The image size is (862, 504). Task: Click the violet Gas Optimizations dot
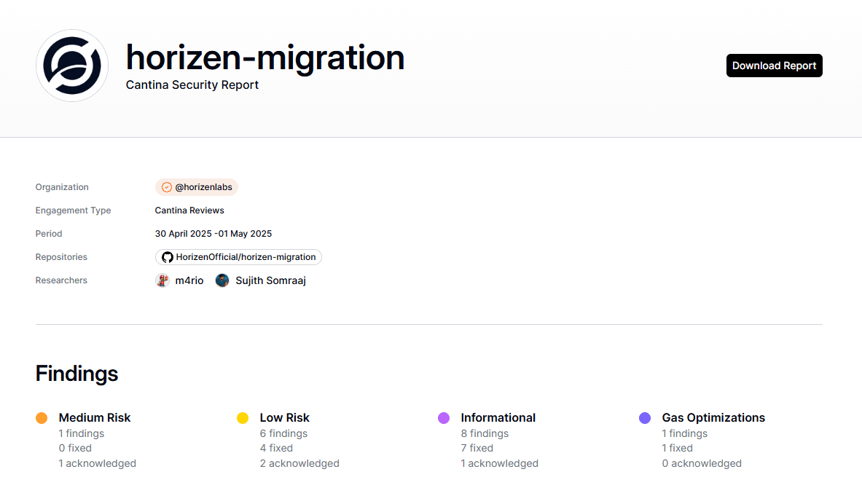(x=645, y=418)
